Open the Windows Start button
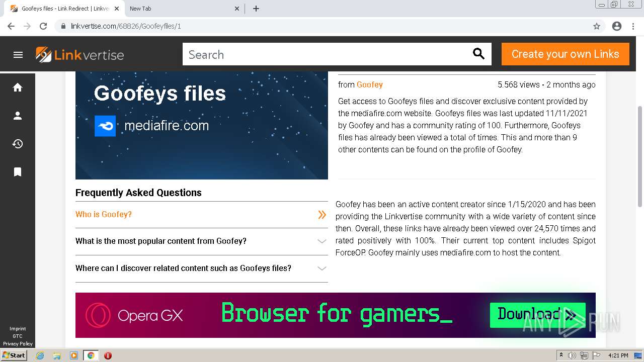Viewport: 644px width, 362px height. (x=14, y=355)
